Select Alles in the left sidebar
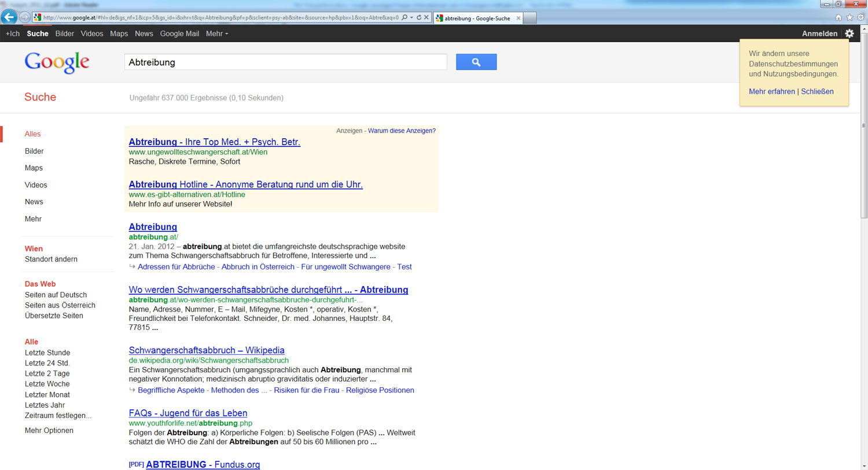This screenshot has height=470, width=868. pos(32,134)
